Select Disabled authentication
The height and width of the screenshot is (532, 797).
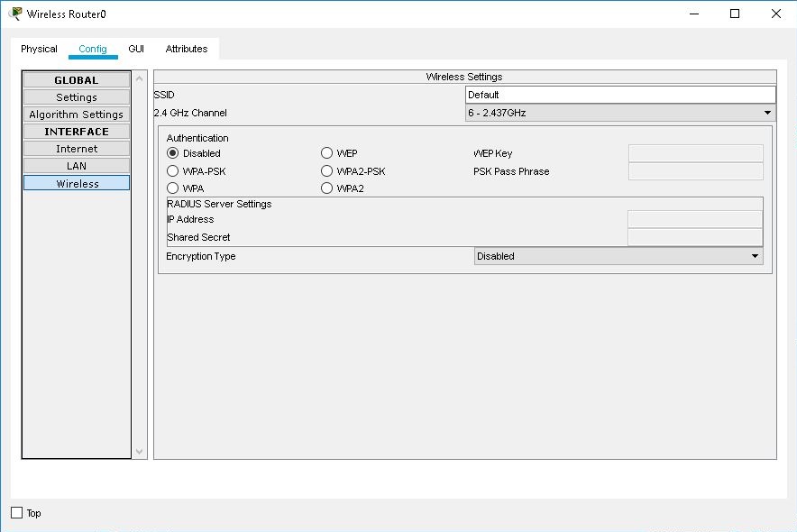pos(172,153)
